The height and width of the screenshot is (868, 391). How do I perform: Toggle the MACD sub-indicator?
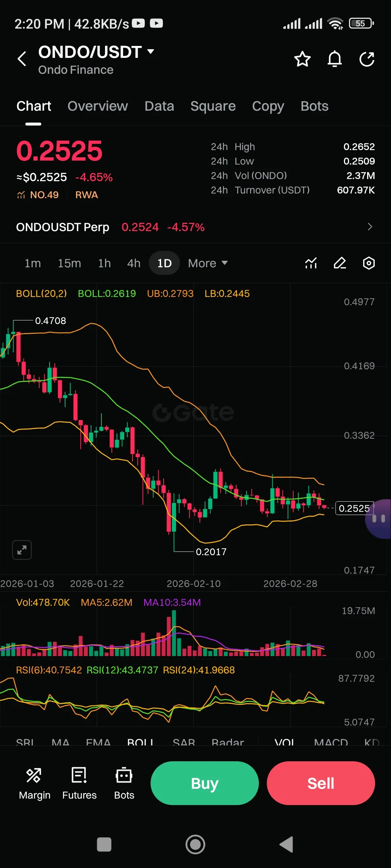[331, 742]
